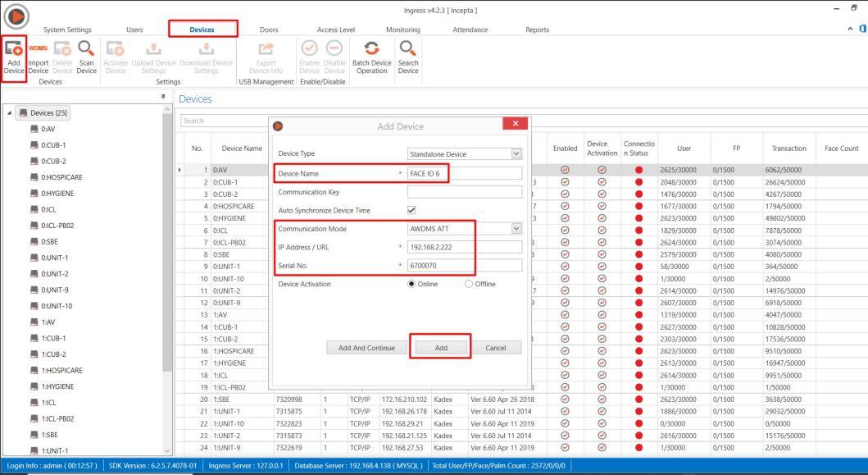
Task: Select 1:AV in the device tree
Action: coord(48,322)
